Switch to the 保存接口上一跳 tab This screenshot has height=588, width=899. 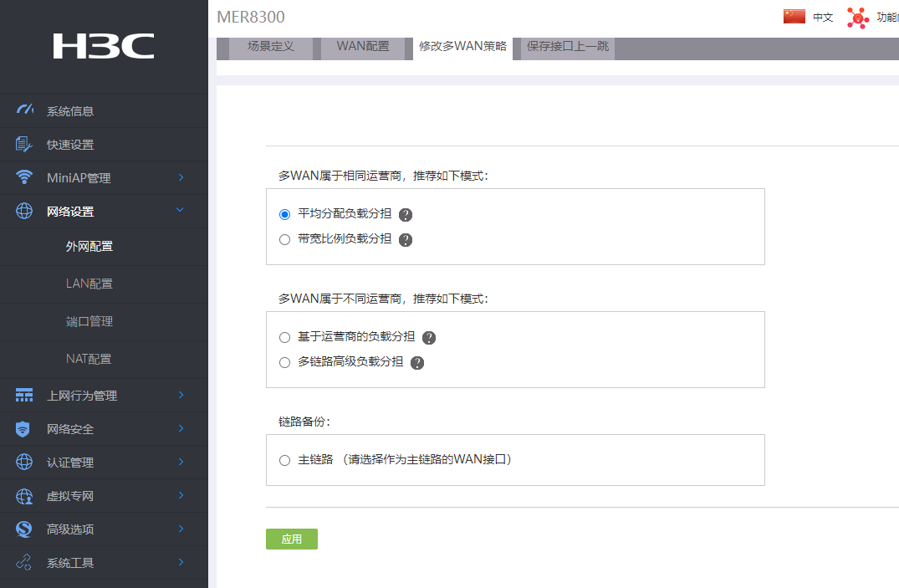pyautogui.click(x=568, y=47)
